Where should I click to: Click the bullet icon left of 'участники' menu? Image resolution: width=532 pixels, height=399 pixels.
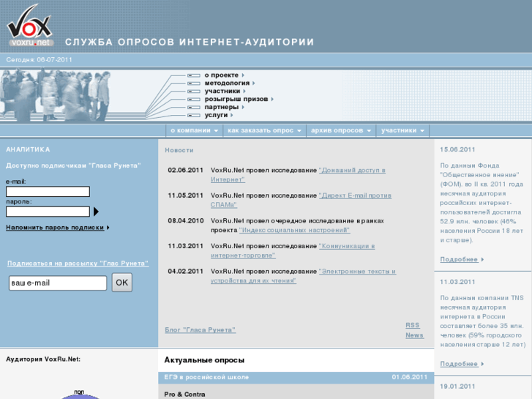194,92
